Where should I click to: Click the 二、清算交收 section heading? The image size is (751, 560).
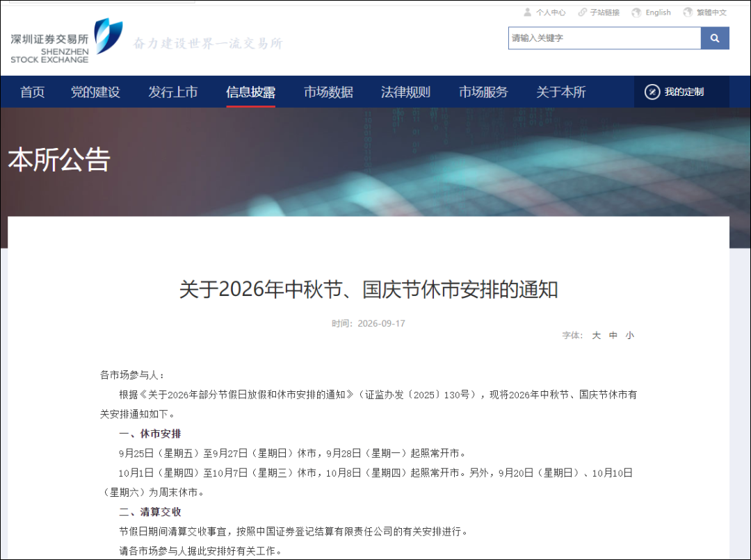(150, 511)
